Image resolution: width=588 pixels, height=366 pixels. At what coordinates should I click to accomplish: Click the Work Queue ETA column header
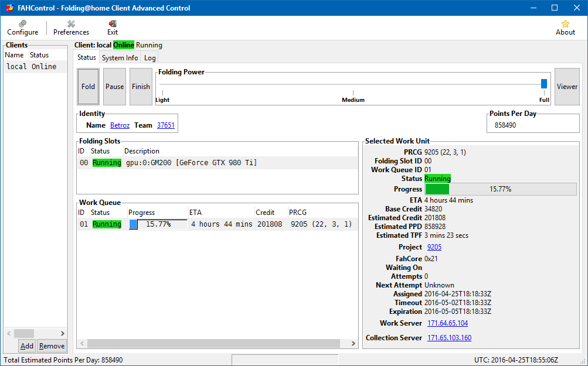(221, 213)
